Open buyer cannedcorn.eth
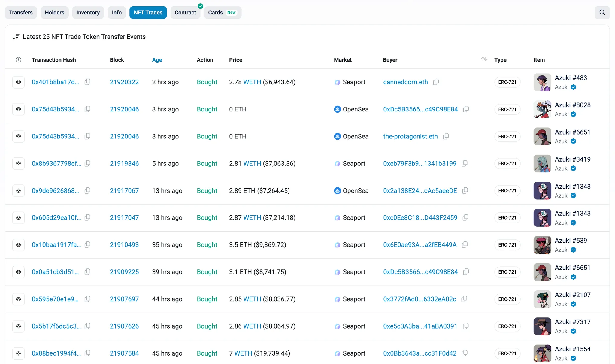This screenshot has width=615, height=364. [405, 82]
